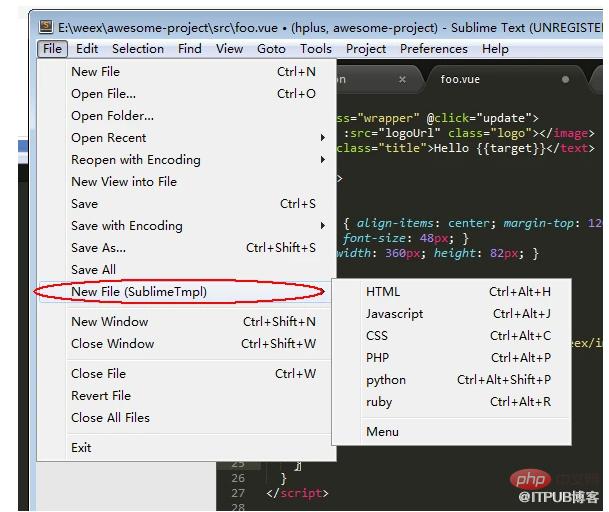Open the File menu
The image size is (609, 512).
[x=52, y=49]
